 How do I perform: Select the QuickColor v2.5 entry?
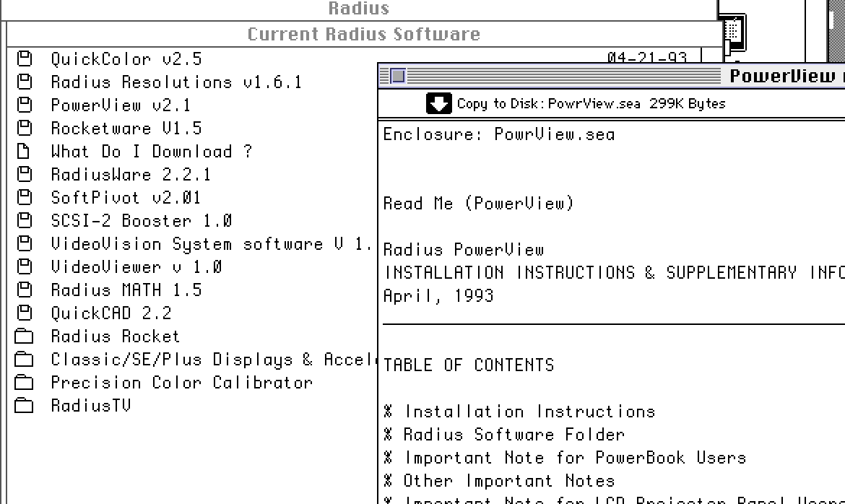click(x=126, y=58)
